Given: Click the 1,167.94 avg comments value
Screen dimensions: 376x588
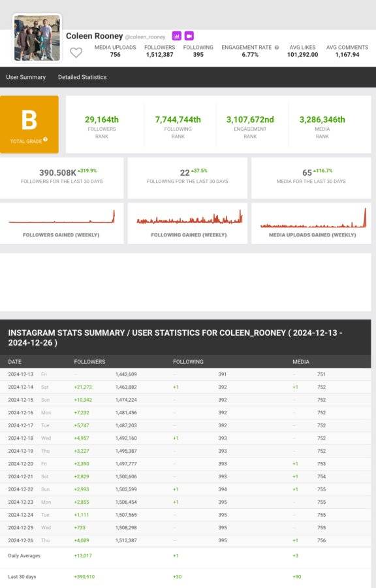Looking at the screenshot, I should coord(347,54).
